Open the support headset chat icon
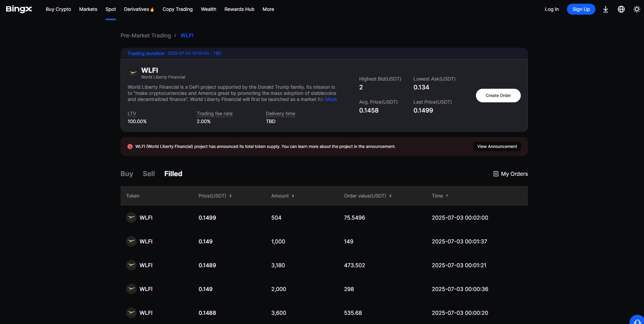The height and width of the screenshot is (324, 644). (637, 321)
